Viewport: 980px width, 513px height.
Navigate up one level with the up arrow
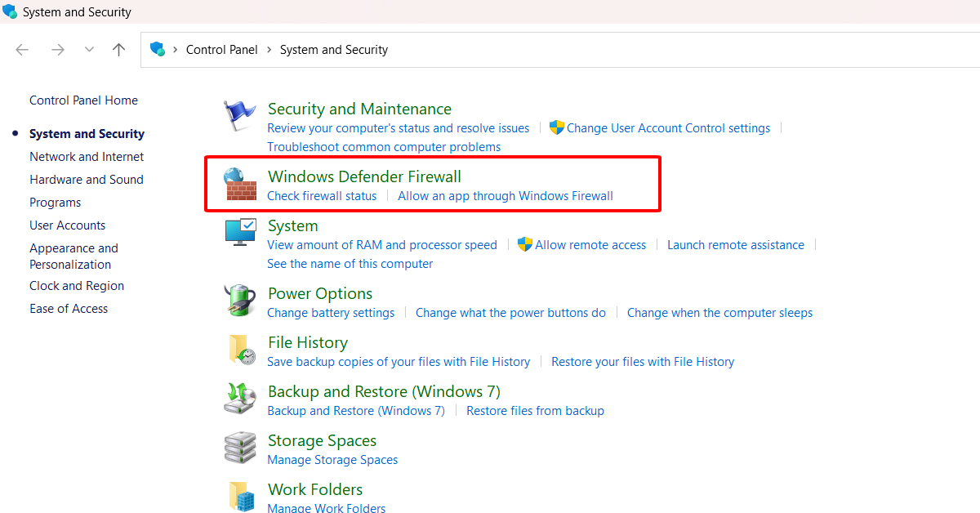click(x=118, y=49)
